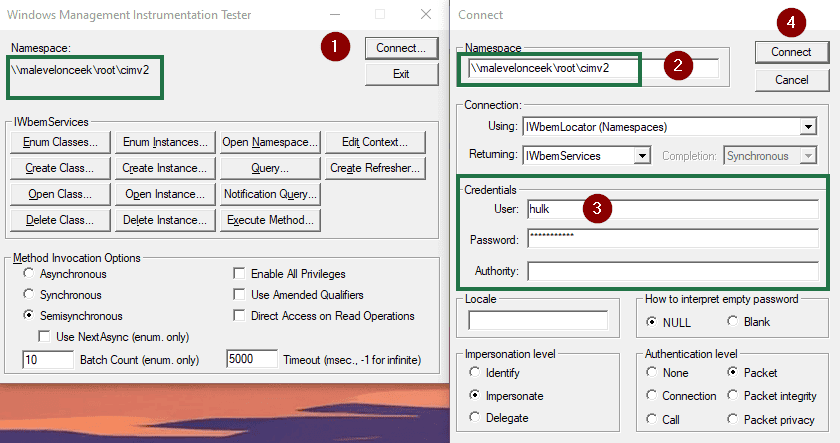Select Blank for empty password interpretation
Image resolution: width=840 pixels, height=443 pixels.
[x=733, y=322]
